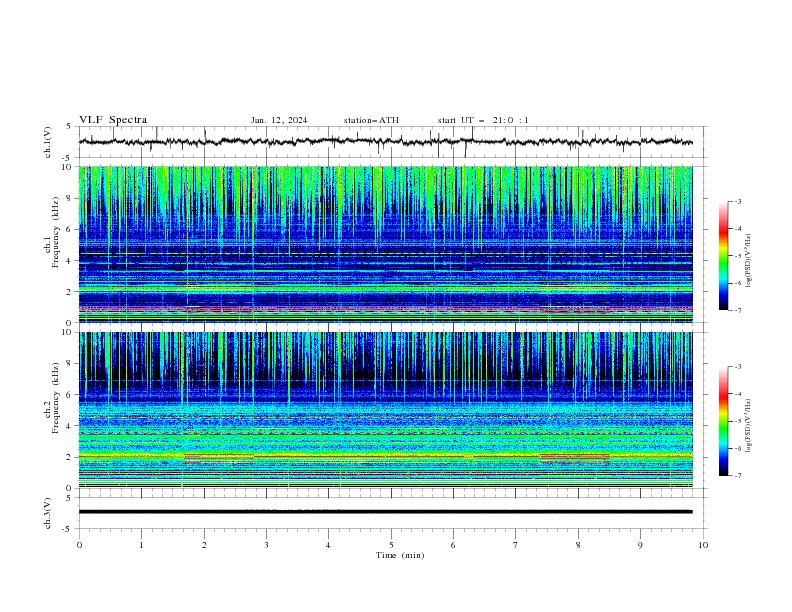This screenshot has height=612, width=792.
Task: Click the ch.2 spectrogram panel
Action: pos(385,410)
